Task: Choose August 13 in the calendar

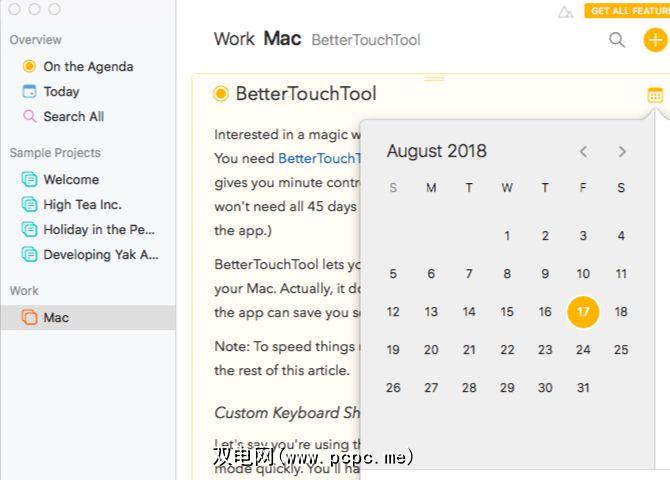Action: pyautogui.click(x=431, y=312)
